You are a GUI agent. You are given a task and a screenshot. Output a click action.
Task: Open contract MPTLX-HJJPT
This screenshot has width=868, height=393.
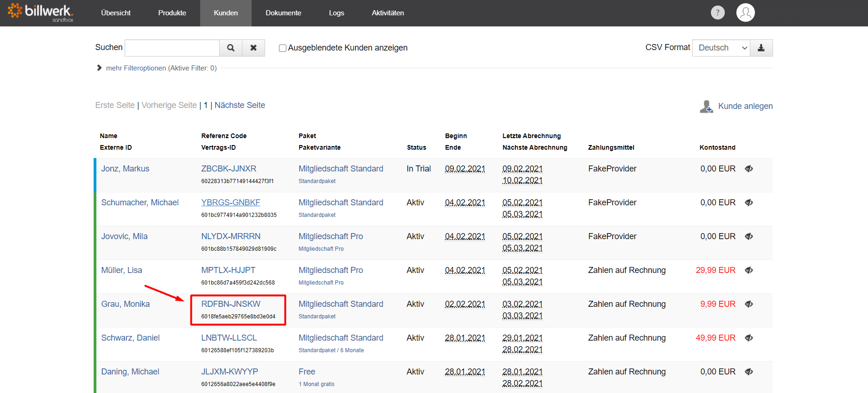click(228, 270)
